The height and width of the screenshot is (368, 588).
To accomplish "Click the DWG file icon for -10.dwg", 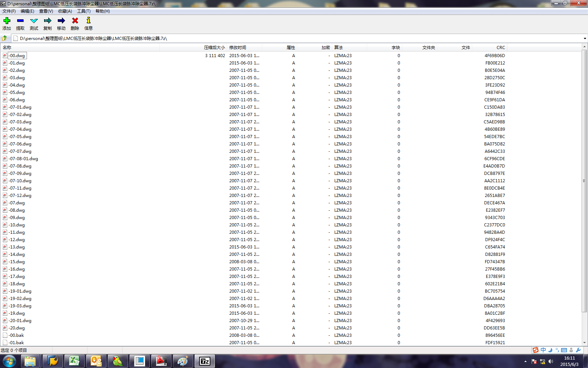I will 5,225.
